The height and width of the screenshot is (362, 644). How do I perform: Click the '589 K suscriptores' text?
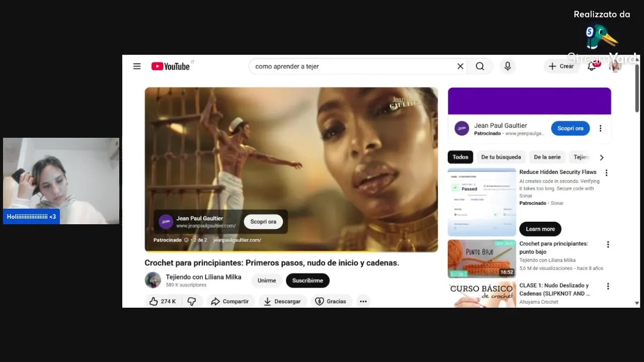(186, 285)
